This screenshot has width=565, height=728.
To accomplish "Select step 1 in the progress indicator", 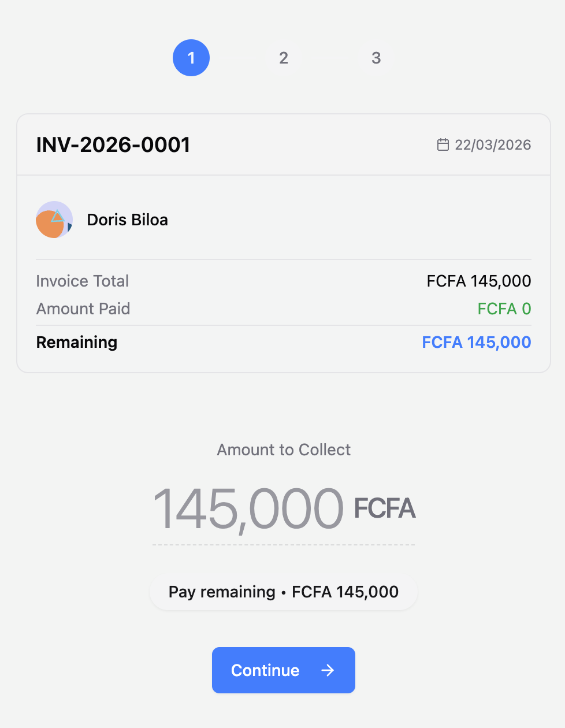I will (x=191, y=58).
